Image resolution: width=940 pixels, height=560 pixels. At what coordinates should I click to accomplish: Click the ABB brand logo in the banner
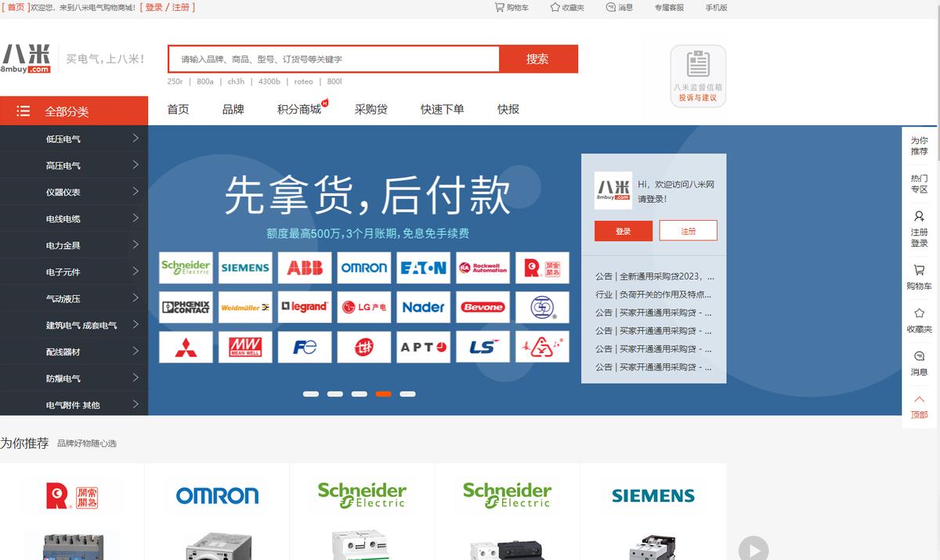click(304, 267)
